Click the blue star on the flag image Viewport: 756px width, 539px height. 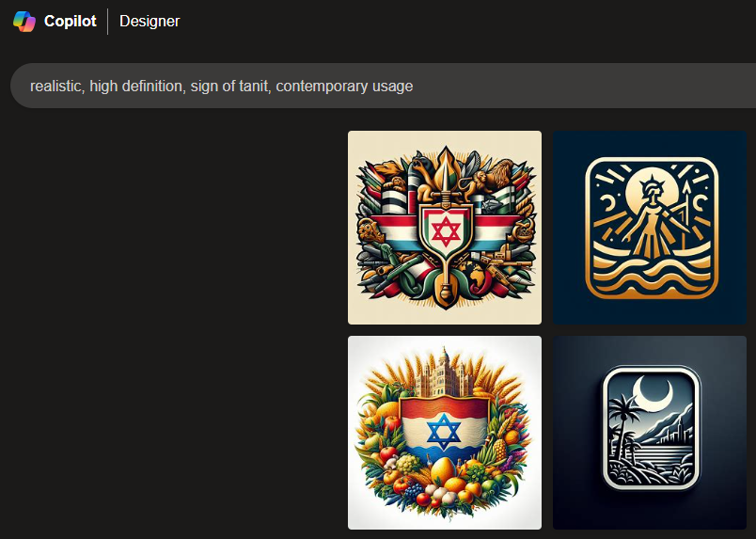pyautogui.click(x=444, y=431)
